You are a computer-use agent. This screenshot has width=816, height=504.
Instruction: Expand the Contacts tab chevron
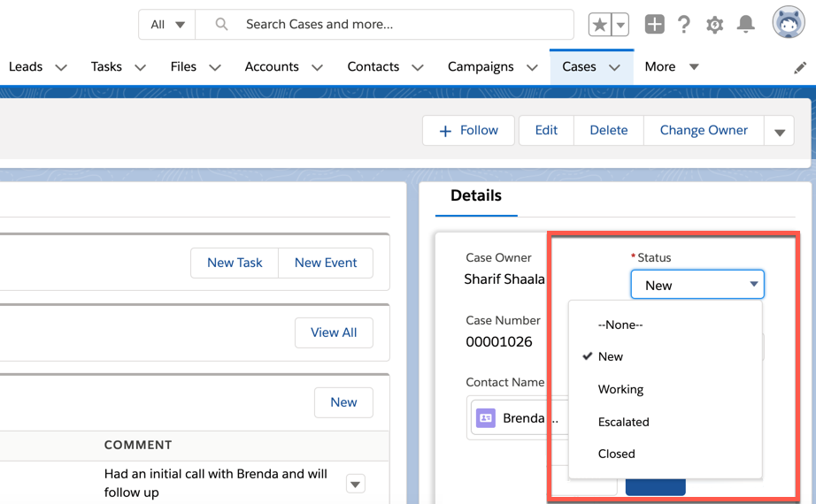point(418,67)
